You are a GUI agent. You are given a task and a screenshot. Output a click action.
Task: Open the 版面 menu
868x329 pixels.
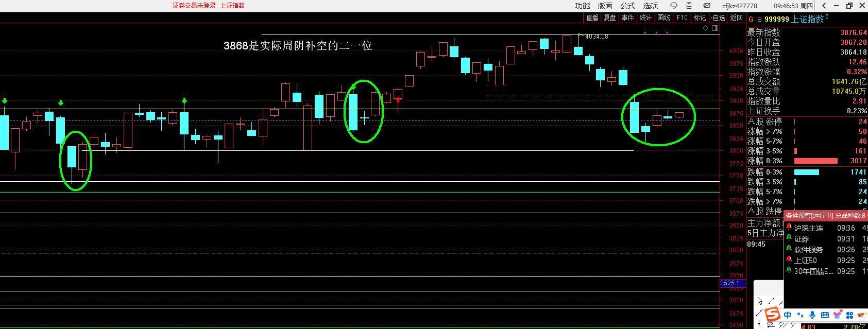coord(605,6)
